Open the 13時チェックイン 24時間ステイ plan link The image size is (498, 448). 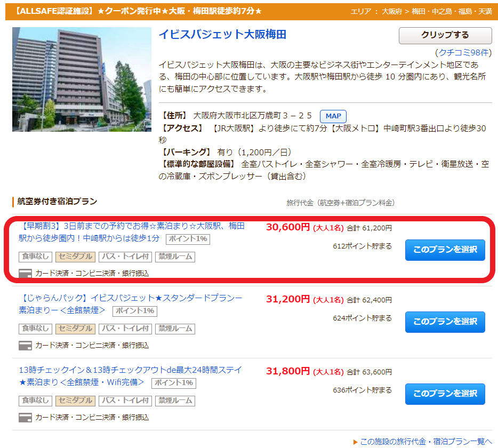[x=130, y=376]
